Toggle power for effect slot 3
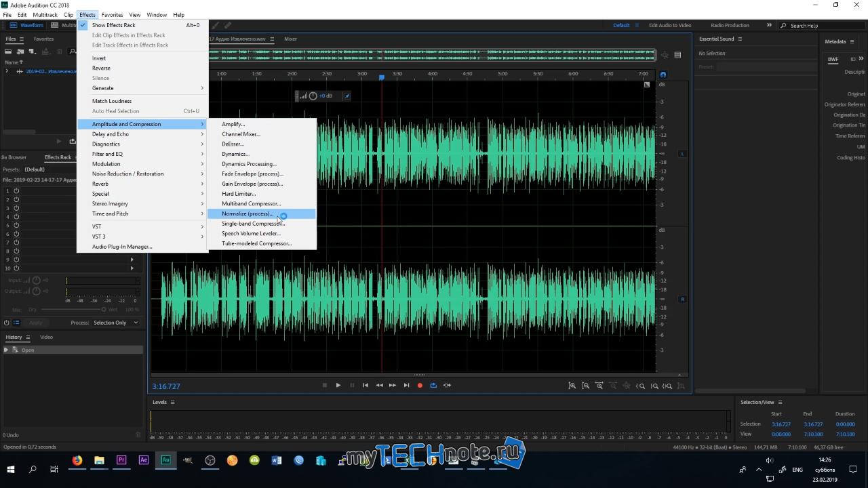Image resolution: width=868 pixels, height=488 pixels. pyautogui.click(x=16, y=208)
